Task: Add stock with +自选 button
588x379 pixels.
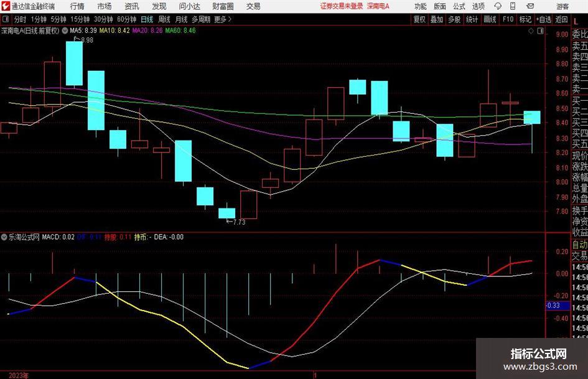Action: (544, 19)
